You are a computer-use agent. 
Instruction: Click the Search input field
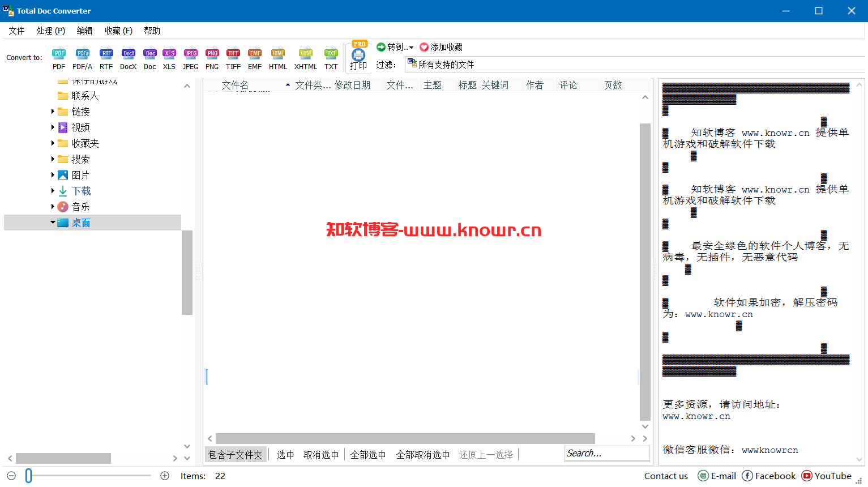607,454
